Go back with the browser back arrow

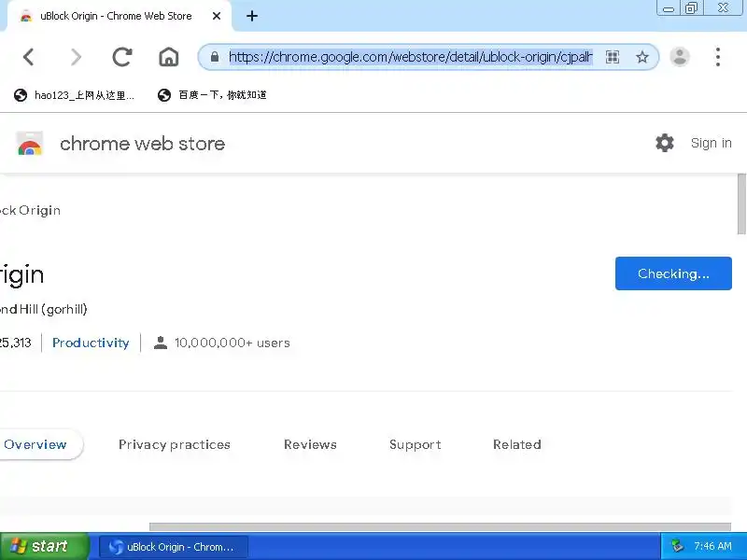pos(29,57)
